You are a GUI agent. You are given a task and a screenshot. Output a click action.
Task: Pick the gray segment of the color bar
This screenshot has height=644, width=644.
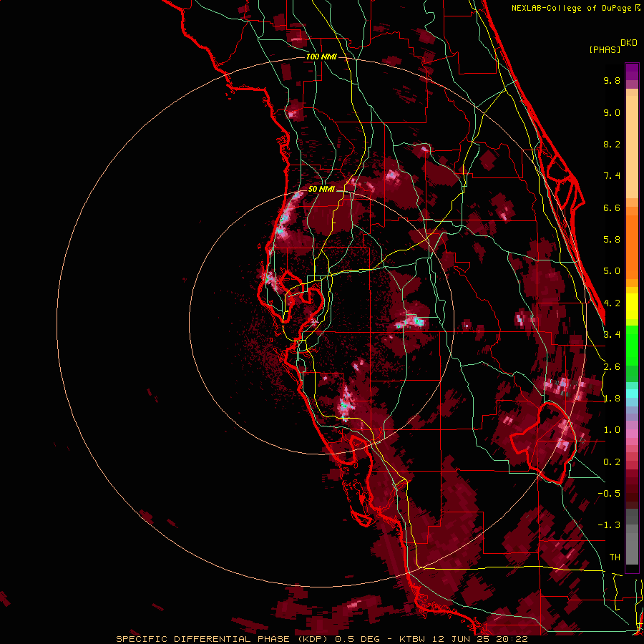point(632,536)
